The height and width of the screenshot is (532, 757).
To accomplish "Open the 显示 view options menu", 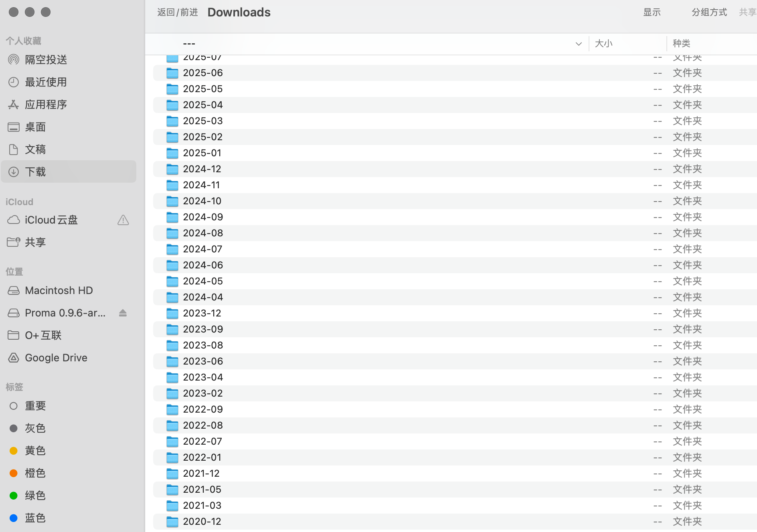I will [x=652, y=12].
